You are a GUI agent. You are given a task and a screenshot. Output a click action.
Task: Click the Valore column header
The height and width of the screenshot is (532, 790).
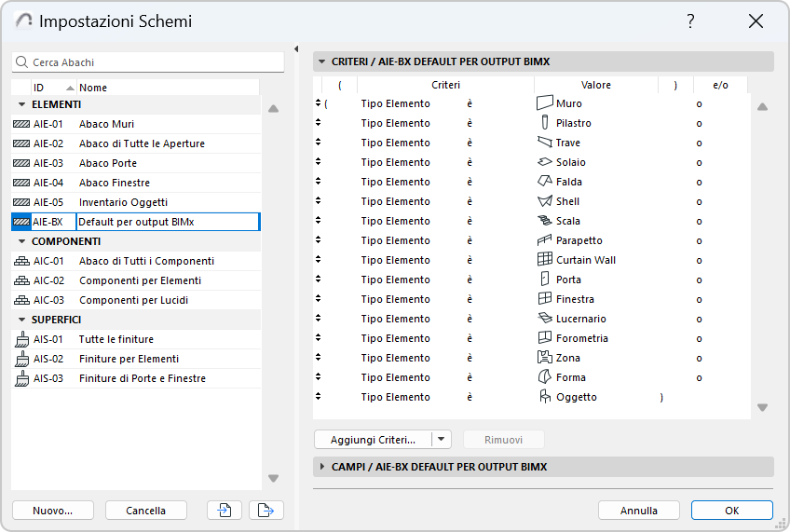pyautogui.click(x=596, y=85)
